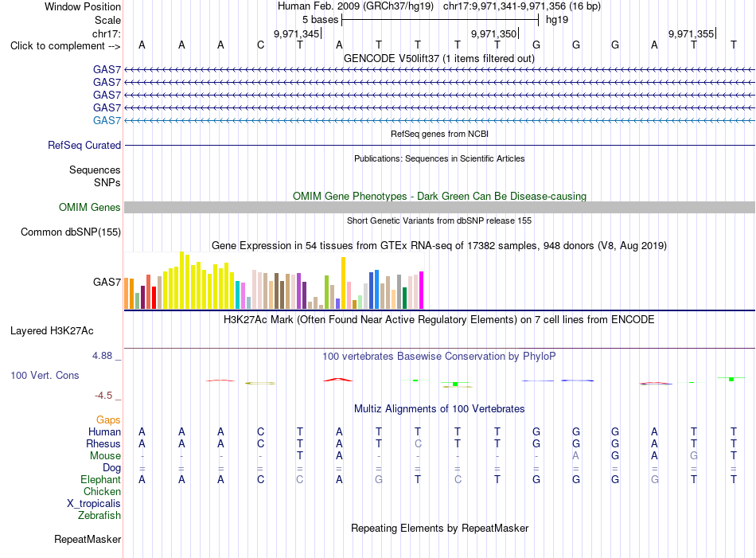Click the 5 bases scale bar

[x=440, y=20]
